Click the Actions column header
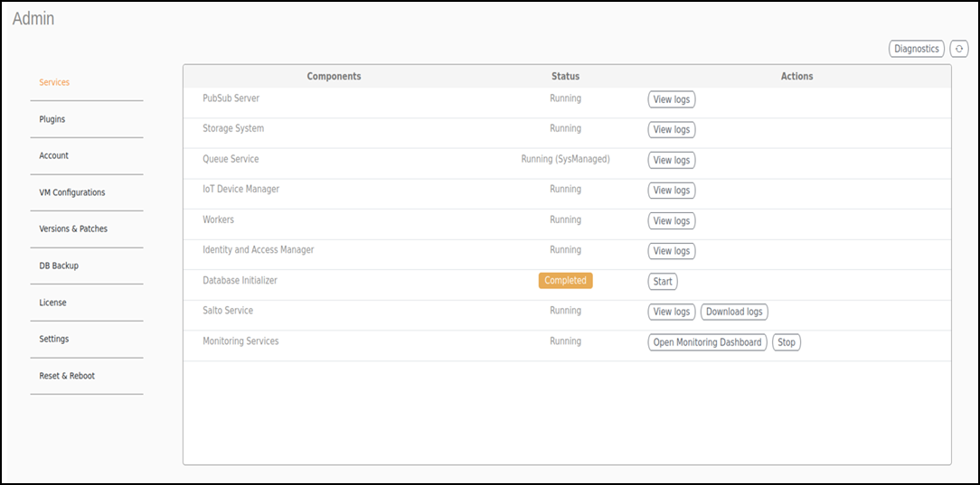The height and width of the screenshot is (485, 980). (796, 76)
